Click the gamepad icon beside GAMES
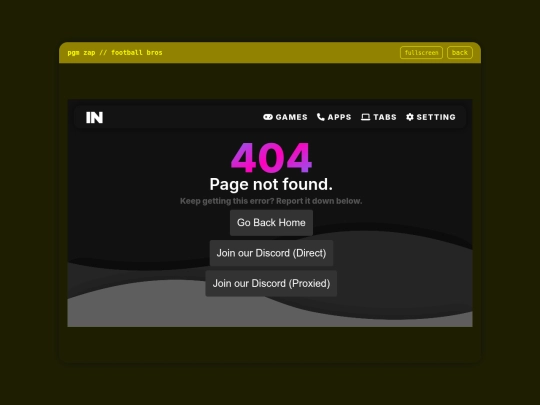The width and height of the screenshot is (540, 405). point(268,117)
